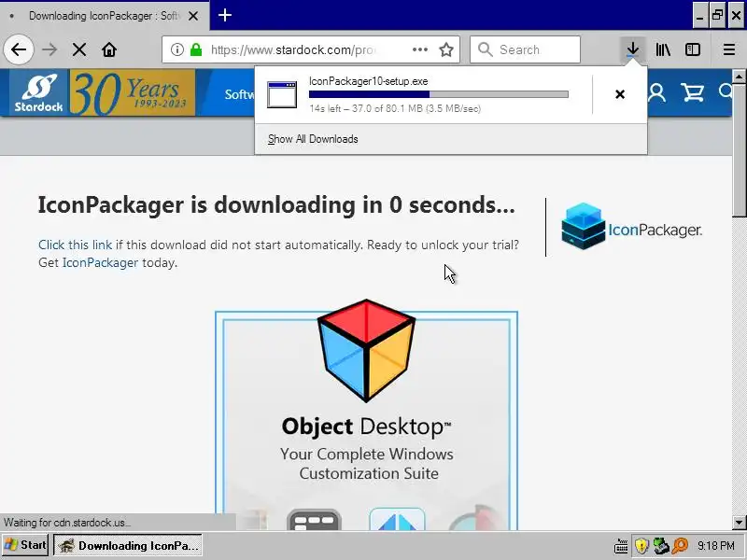The height and width of the screenshot is (560, 747).
Task: Click the vertical scrollbar down arrow
Action: tap(739, 523)
